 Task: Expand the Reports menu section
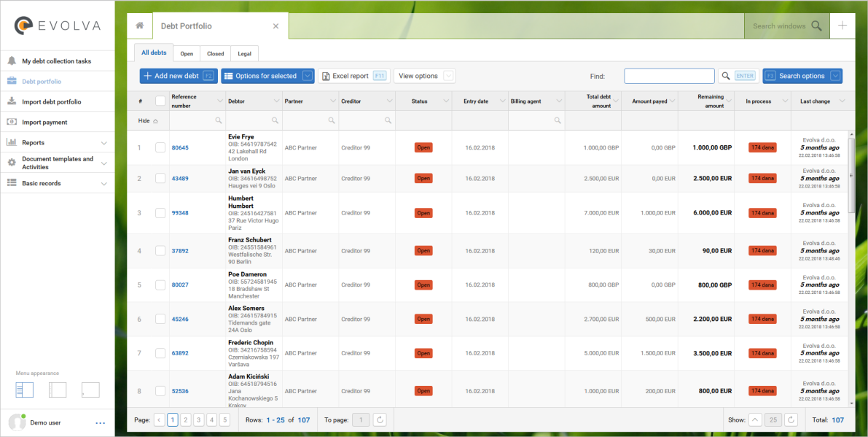(x=104, y=143)
